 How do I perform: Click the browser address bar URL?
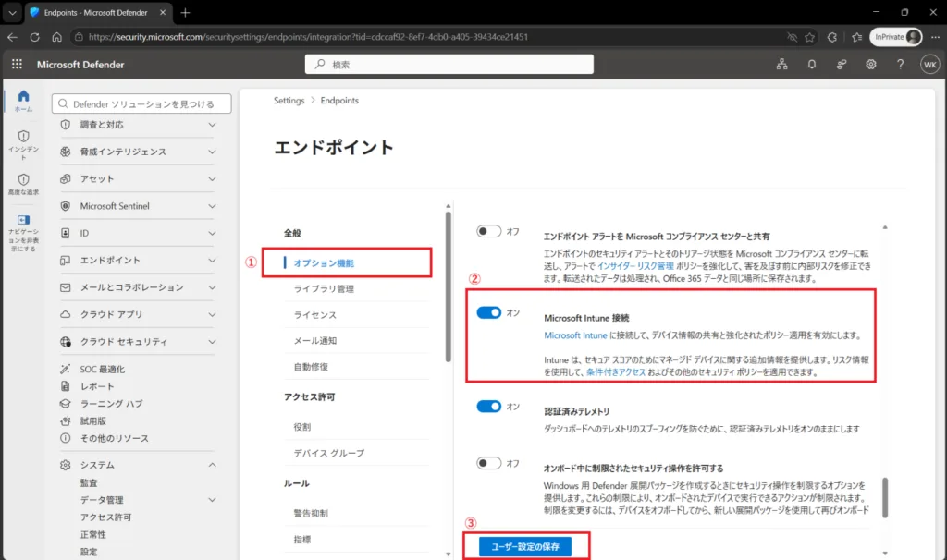click(308, 37)
